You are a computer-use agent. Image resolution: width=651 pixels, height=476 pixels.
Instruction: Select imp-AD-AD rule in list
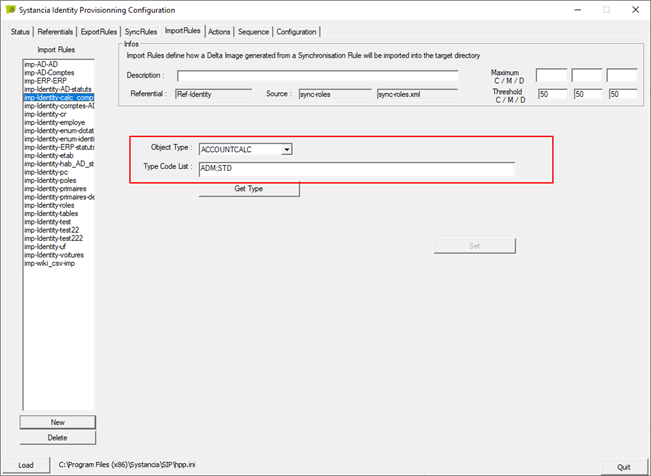[x=41, y=64]
